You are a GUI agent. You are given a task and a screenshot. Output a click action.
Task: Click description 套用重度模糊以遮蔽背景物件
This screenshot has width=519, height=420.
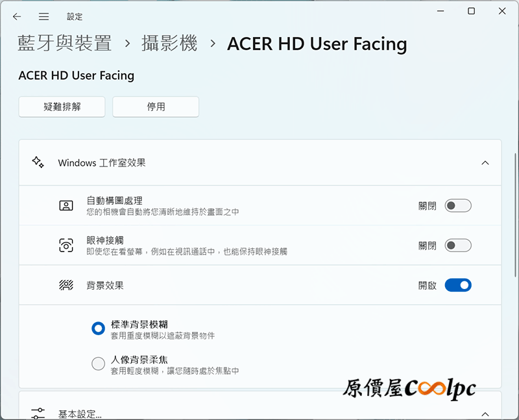point(163,336)
